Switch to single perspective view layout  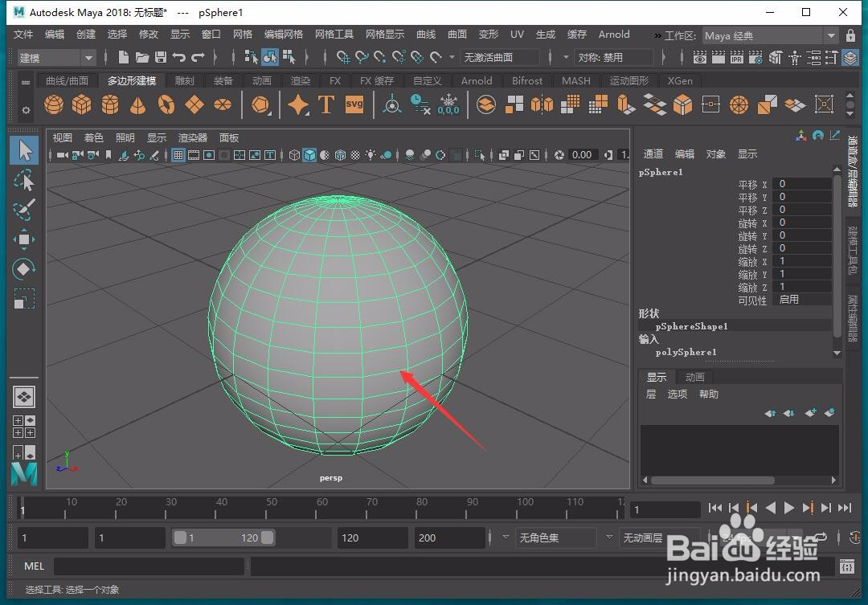tap(24, 397)
